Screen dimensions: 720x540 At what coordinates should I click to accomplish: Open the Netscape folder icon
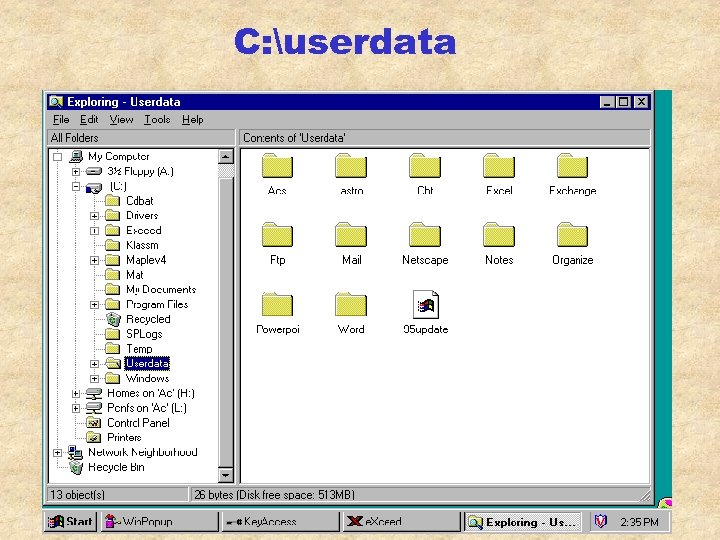425,235
